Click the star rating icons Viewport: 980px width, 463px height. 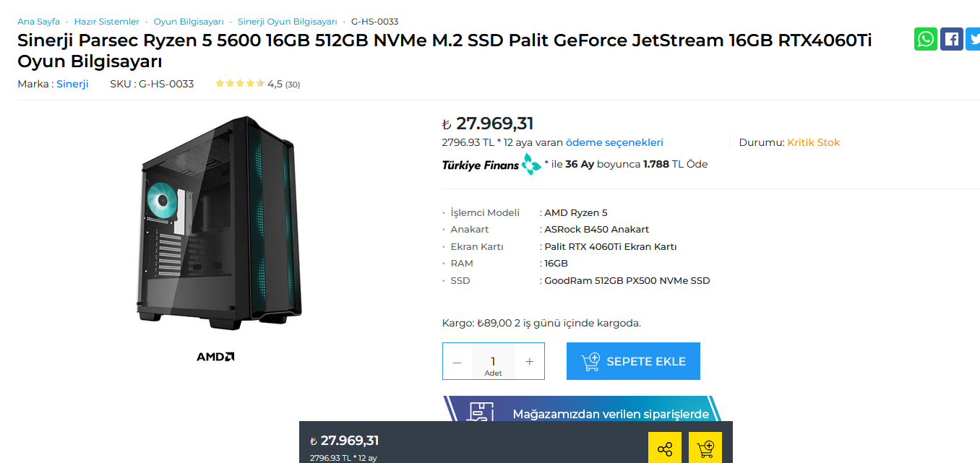click(x=240, y=84)
